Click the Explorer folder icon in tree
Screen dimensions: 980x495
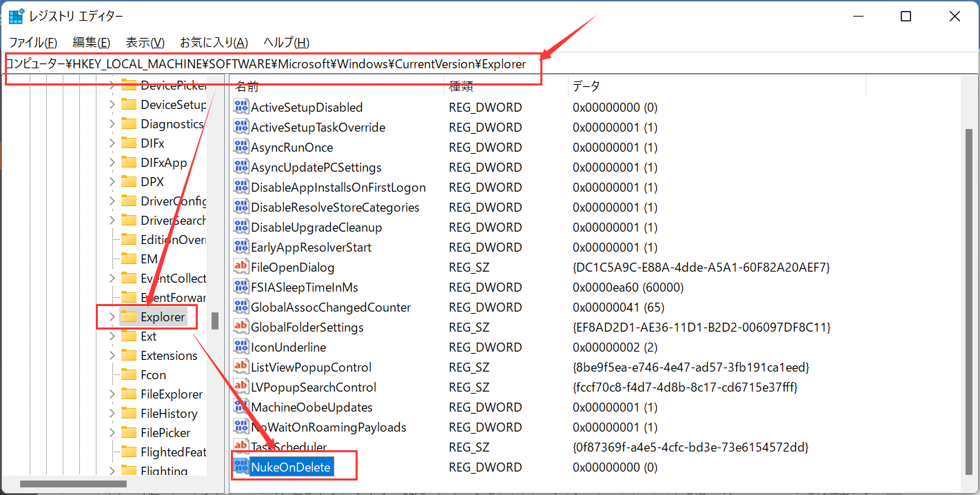[x=128, y=317]
